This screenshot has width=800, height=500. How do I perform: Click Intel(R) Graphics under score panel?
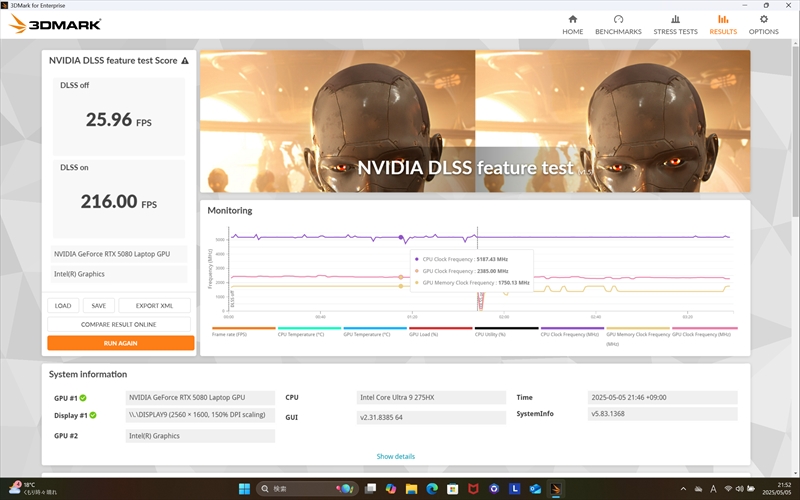[119, 274]
